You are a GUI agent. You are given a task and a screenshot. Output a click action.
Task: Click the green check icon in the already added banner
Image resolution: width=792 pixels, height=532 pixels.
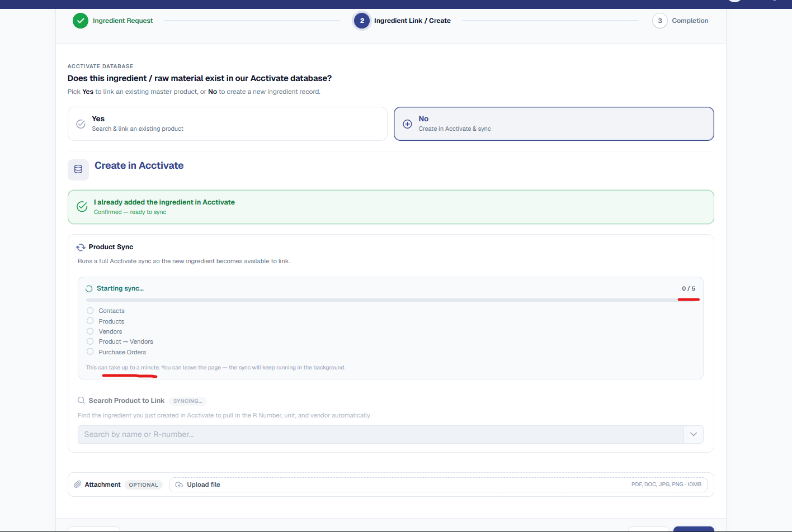(82, 207)
